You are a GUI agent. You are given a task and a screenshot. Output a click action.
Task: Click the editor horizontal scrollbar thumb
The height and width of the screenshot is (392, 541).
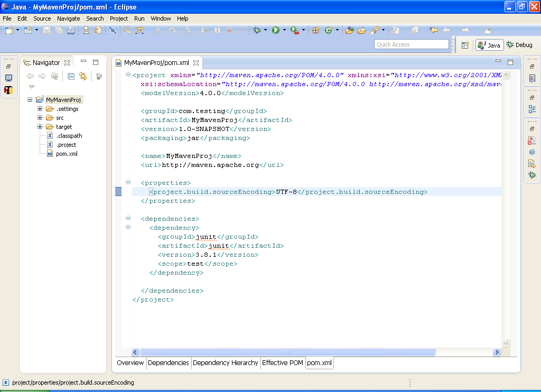click(x=287, y=352)
